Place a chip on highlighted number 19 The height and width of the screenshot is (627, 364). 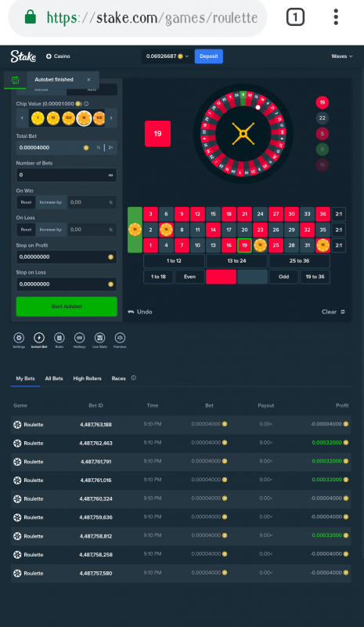click(244, 245)
